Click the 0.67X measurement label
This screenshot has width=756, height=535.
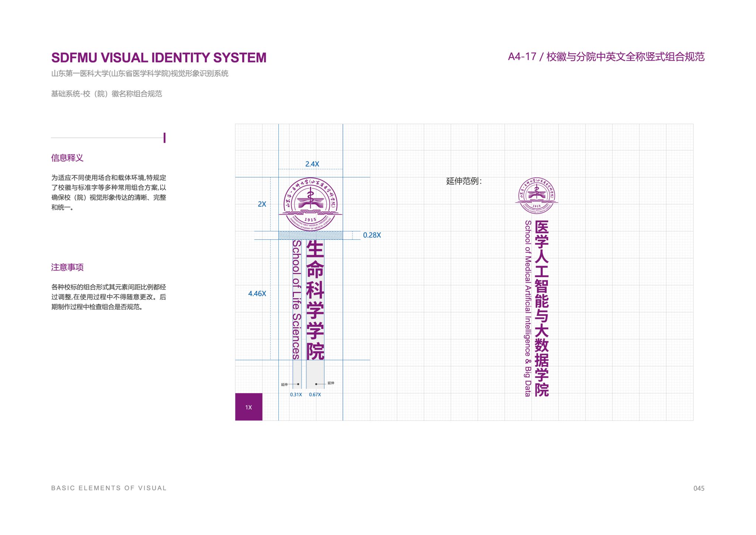point(315,395)
